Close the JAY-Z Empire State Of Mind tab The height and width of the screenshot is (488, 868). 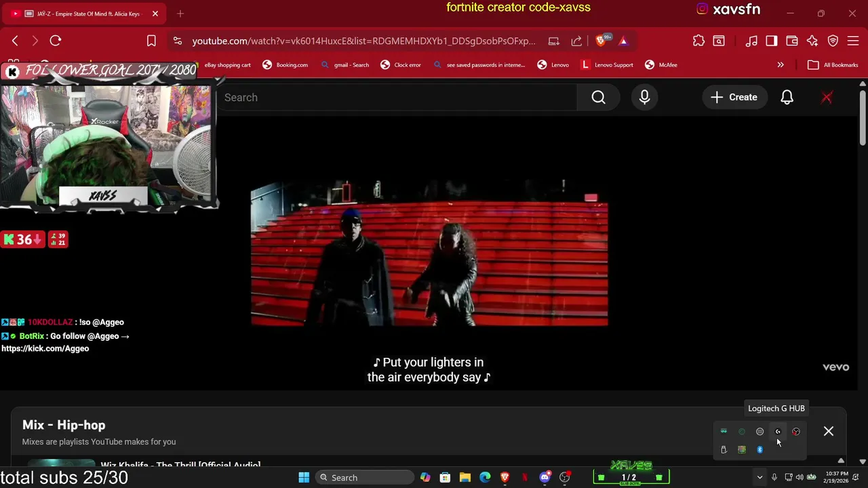coord(155,14)
